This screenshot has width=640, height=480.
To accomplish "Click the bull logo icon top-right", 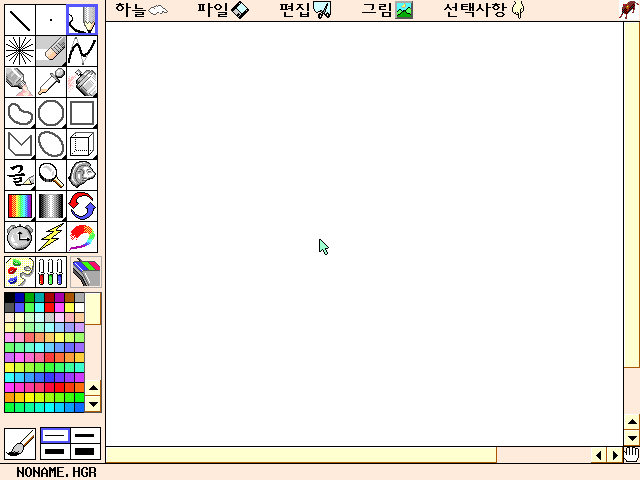I will click(629, 10).
